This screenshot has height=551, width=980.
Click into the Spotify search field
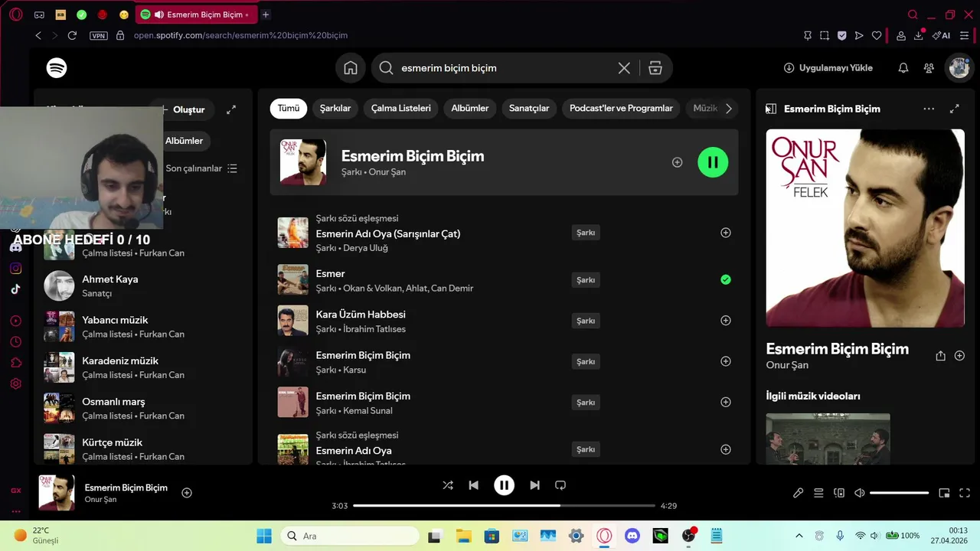(x=505, y=68)
